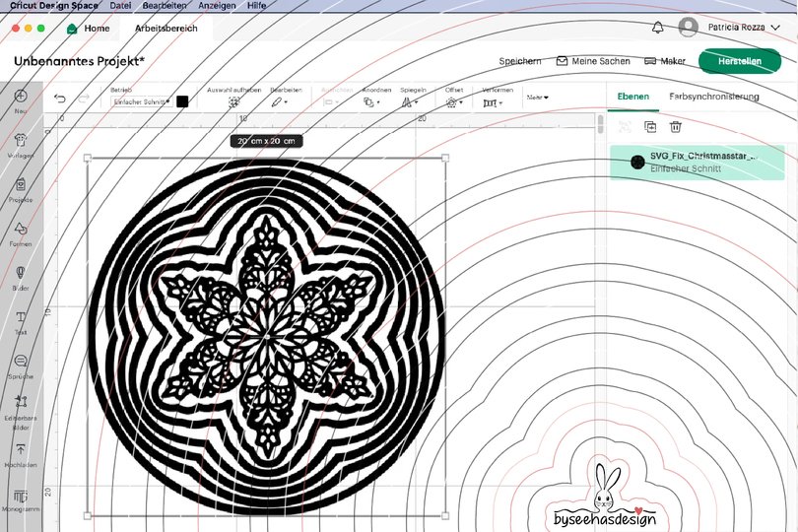The width and height of the screenshot is (798, 532).
Task: Open the Hilfe menu
Action: point(256,6)
